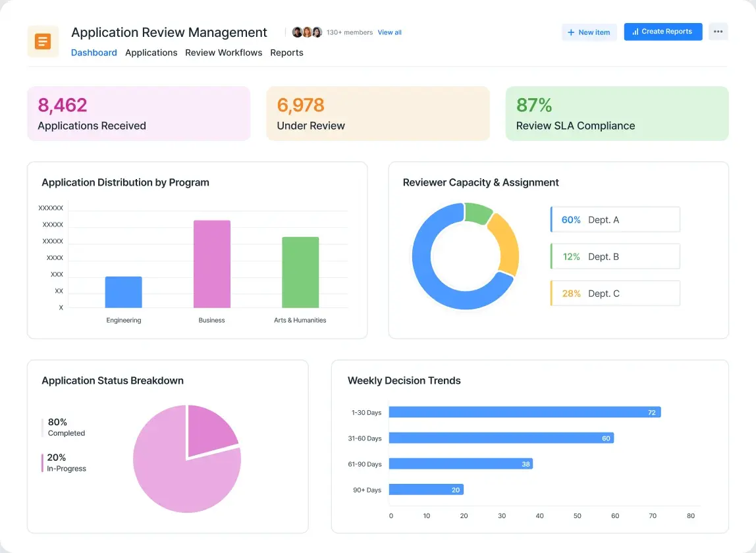
Task: Click the orange document app logo icon
Action: tap(43, 41)
